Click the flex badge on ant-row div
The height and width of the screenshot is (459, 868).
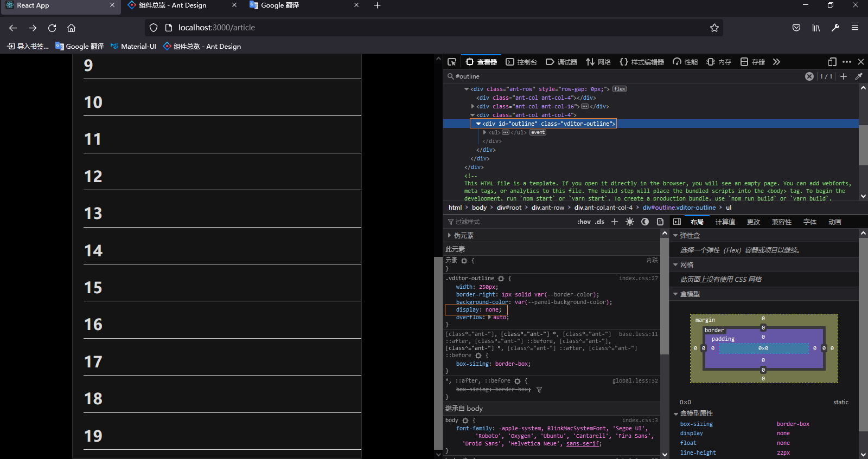(620, 89)
